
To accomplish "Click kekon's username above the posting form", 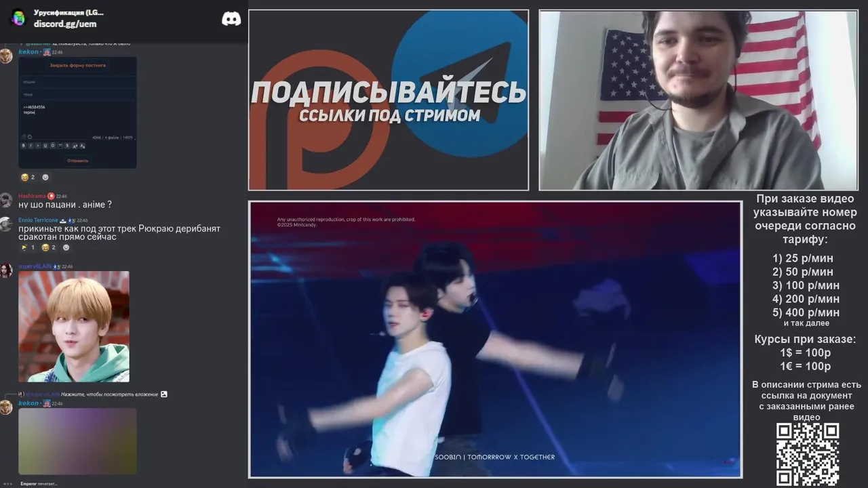I will click(x=28, y=52).
